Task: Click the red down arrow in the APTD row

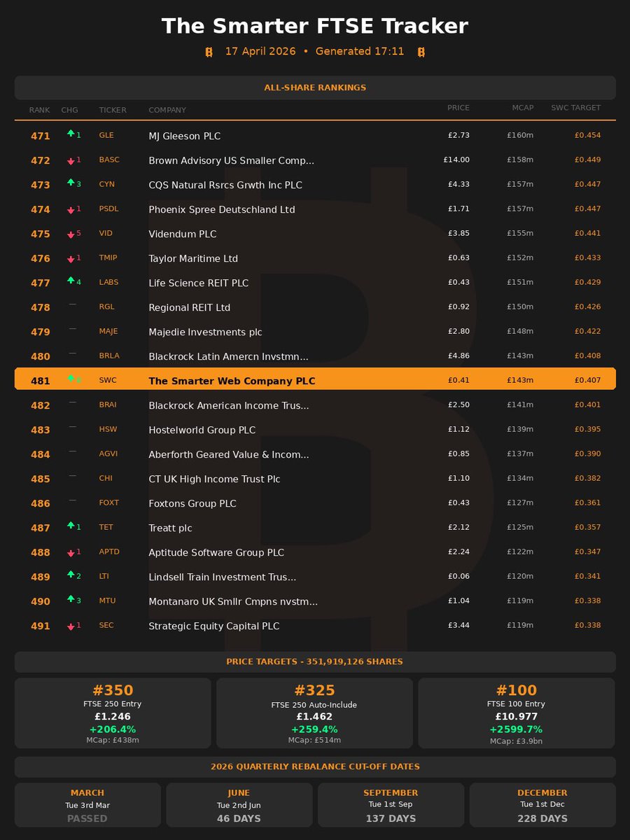Action: coord(71,553)
